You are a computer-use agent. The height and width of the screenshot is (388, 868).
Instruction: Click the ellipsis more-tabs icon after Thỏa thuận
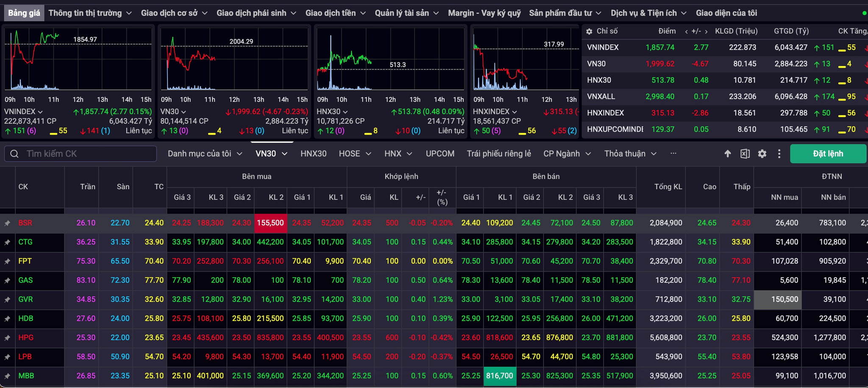point(673,154)
